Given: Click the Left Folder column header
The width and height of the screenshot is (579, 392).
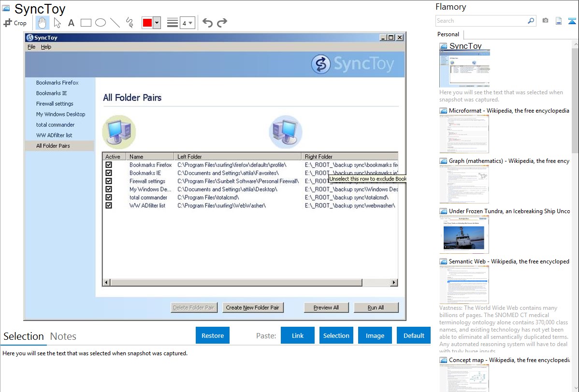Looking at the screenshot, I should click(237, 157).
